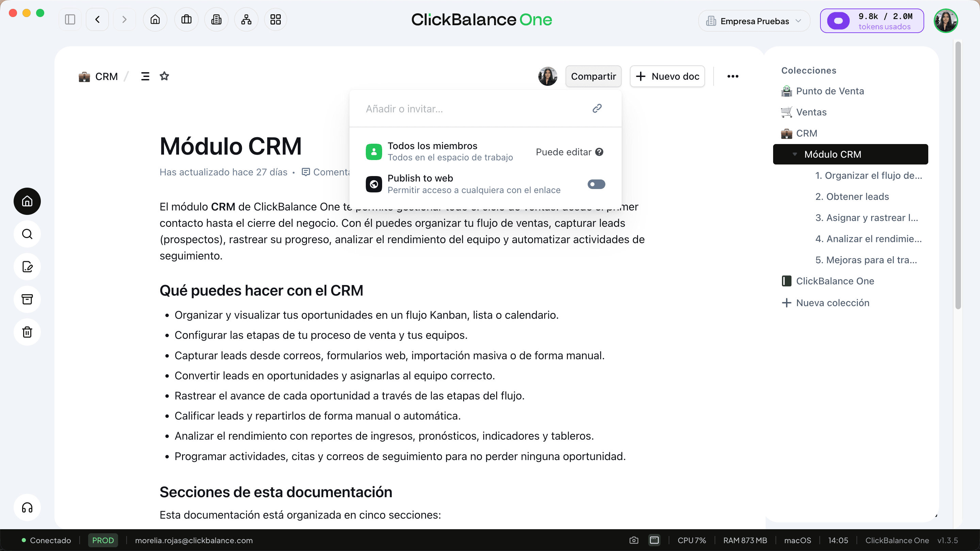Click the Compartir button
The height and width of the screenshot is (551, 980).
593,76
